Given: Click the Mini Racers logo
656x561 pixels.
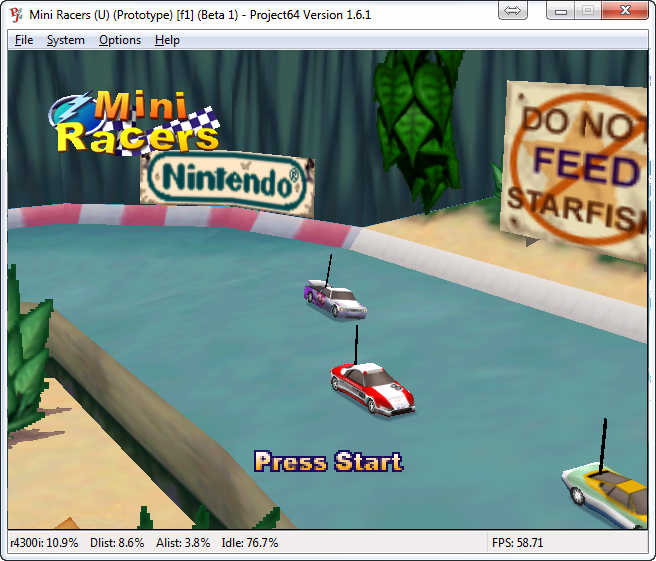Looking at the screenshot, I should (134, 123).
